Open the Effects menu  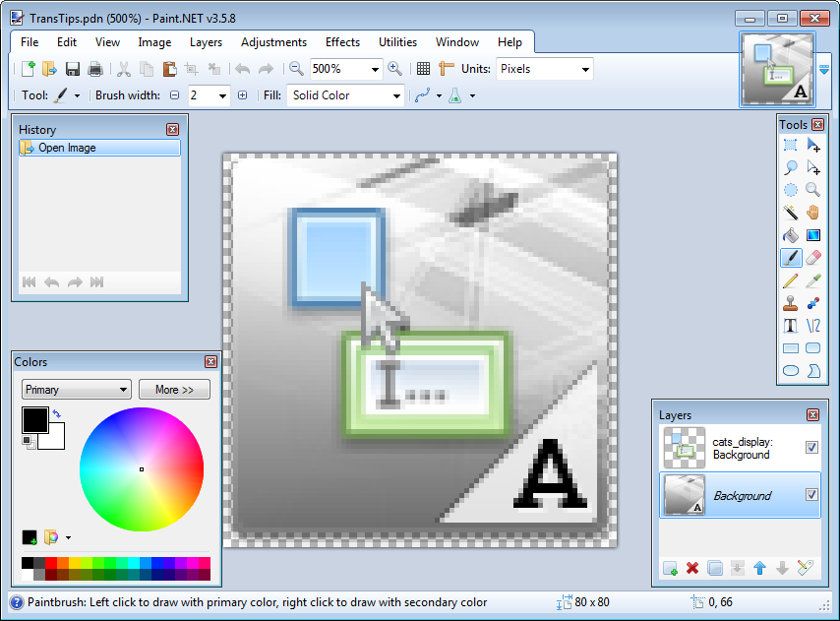[342, 42]
